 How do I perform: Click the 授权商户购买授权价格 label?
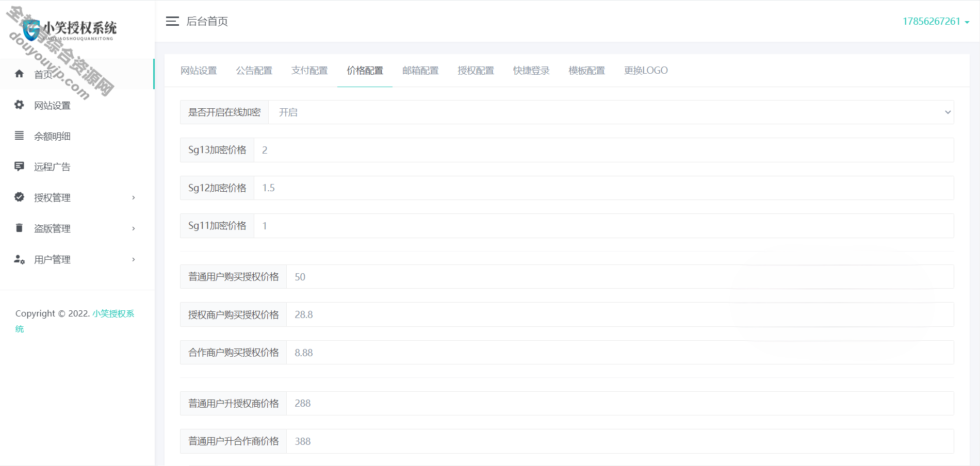[x=233, y=314]
